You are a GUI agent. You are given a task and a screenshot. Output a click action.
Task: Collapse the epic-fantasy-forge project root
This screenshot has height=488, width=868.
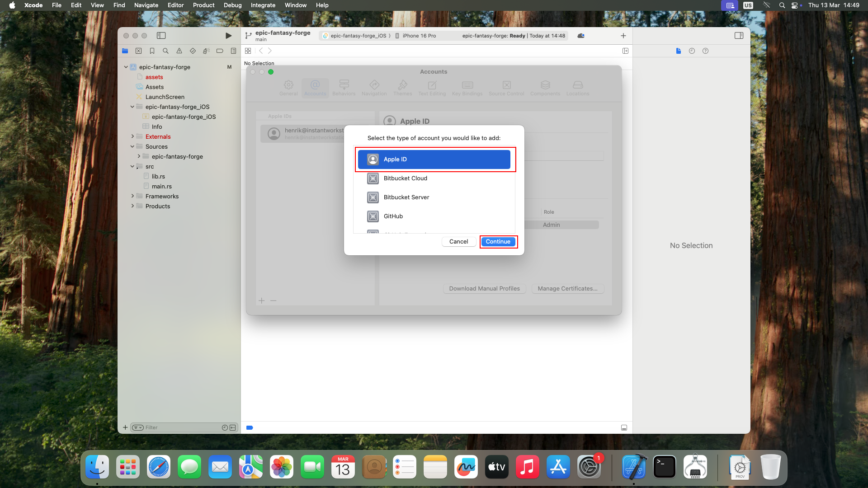(x=126, y=67)
